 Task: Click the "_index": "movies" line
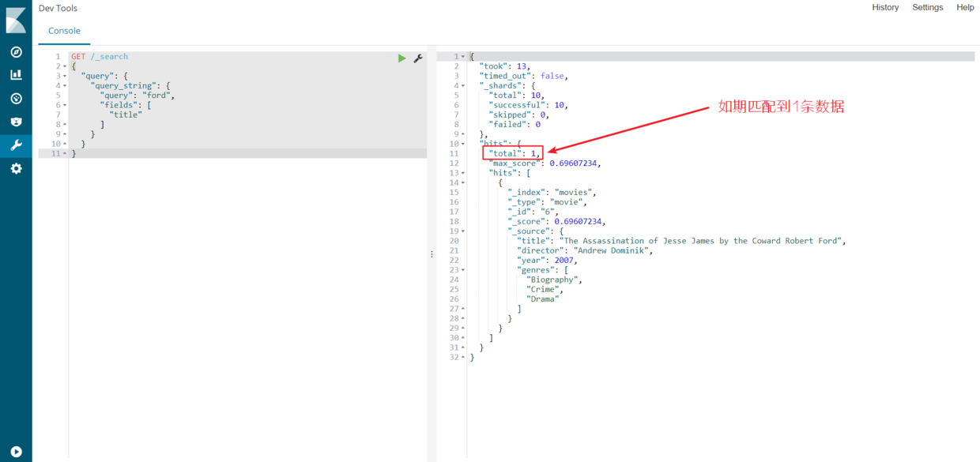point(552,192)
